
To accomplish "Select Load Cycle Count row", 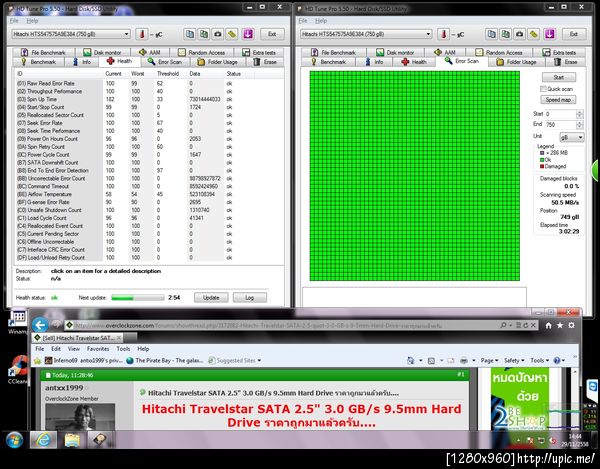I will tap(130, 218).
